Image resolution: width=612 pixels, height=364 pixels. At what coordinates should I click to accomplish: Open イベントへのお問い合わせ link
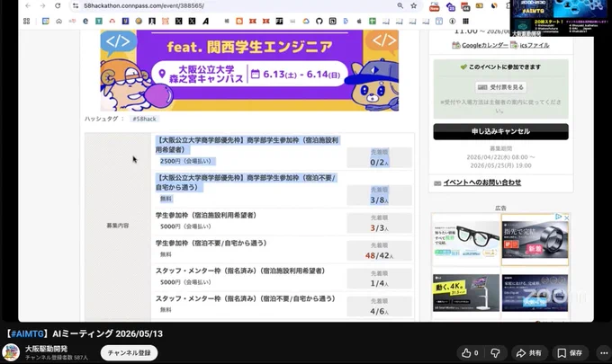tap(482, 182)
